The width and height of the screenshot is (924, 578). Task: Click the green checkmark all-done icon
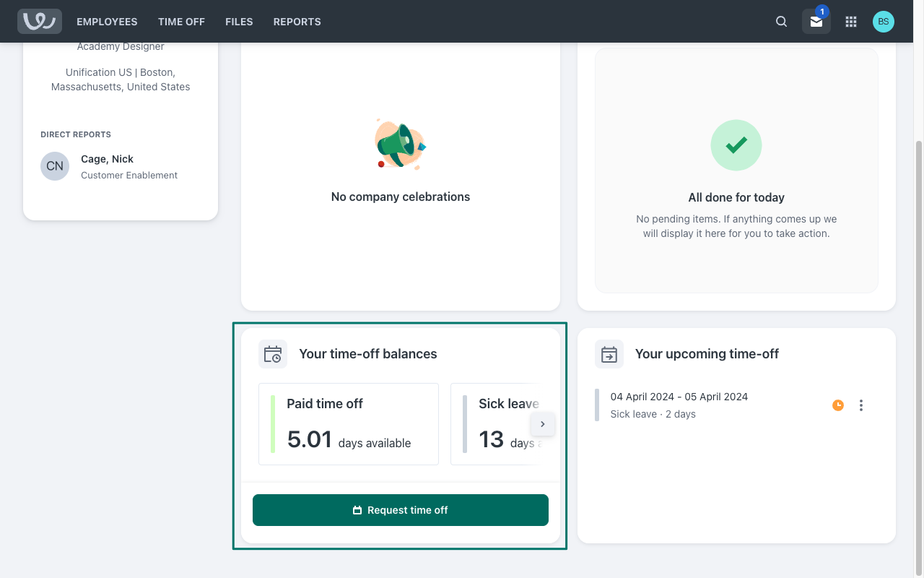[x=736, y=145]
